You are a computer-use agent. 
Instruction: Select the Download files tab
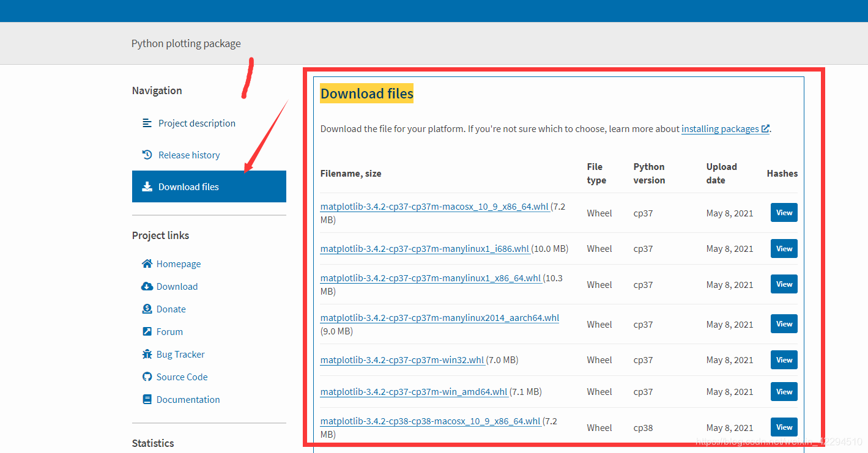[209, 186]
